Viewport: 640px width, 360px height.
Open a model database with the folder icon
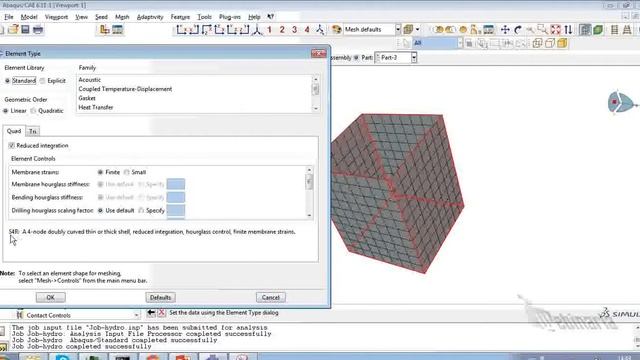click(13, 29)
